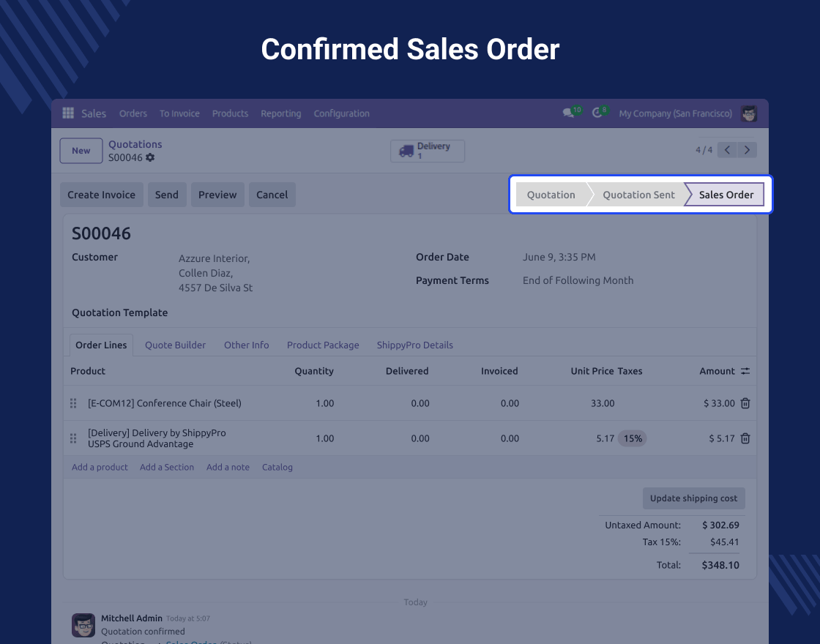Click the user avatar in top bar

click(749, 113)
